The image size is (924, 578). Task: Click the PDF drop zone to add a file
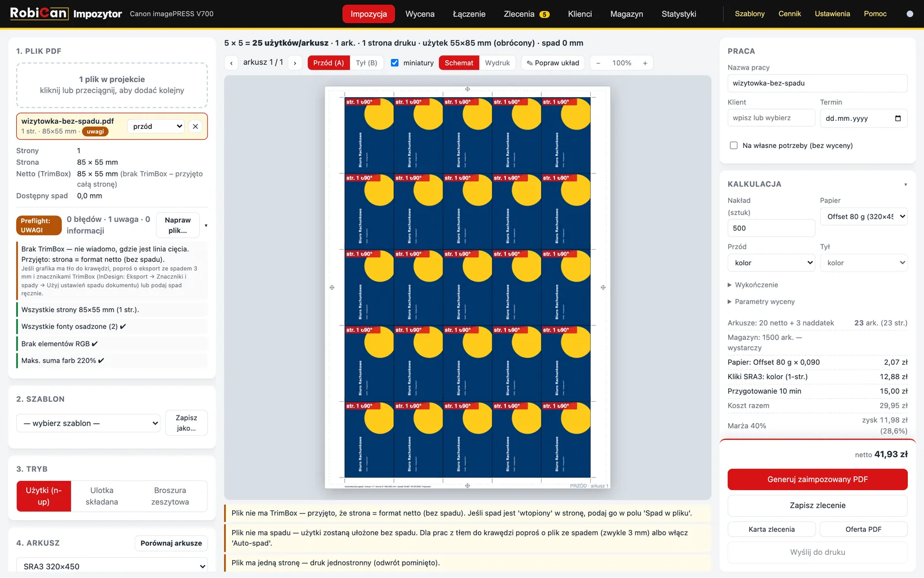pyautogui.click(x=112, y=85)
